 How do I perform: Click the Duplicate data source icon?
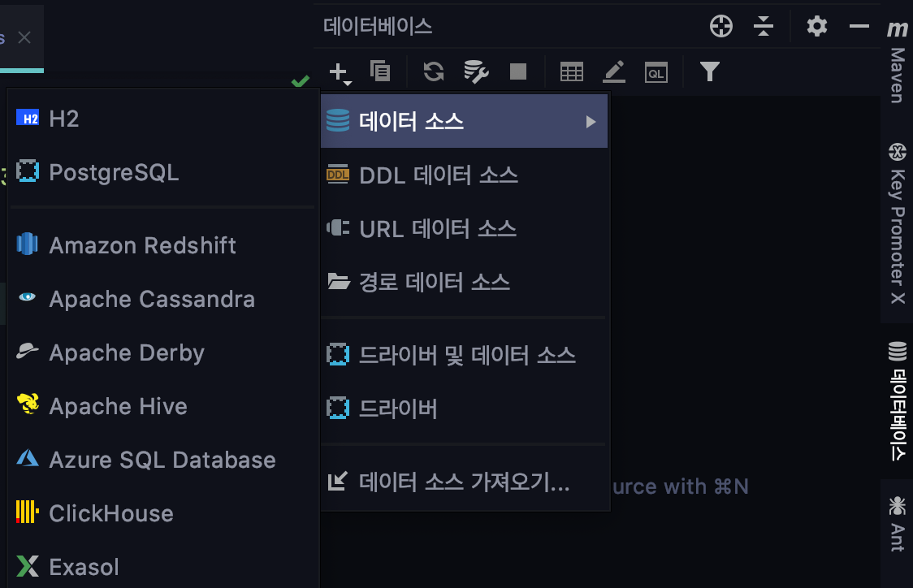380,71
